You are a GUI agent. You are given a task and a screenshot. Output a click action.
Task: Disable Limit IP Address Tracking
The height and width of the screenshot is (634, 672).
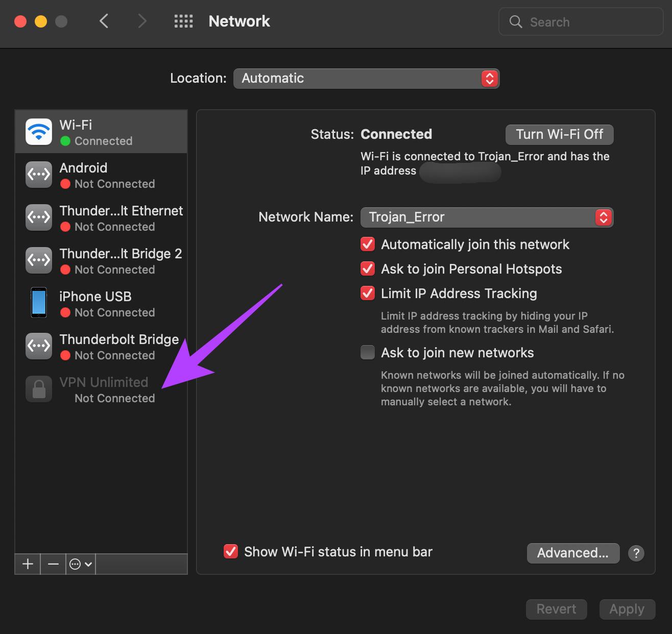tap(367, 293)
